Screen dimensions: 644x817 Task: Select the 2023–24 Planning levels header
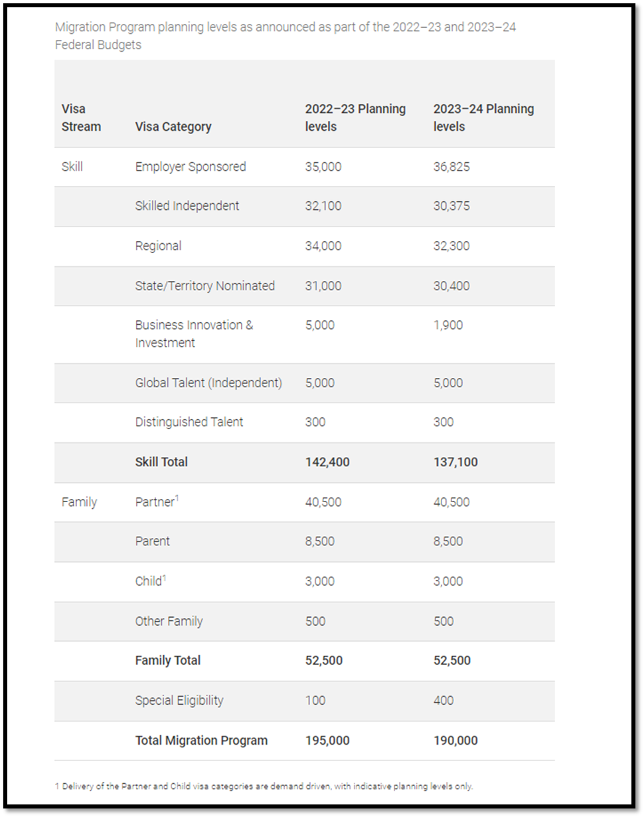point(483,118)
